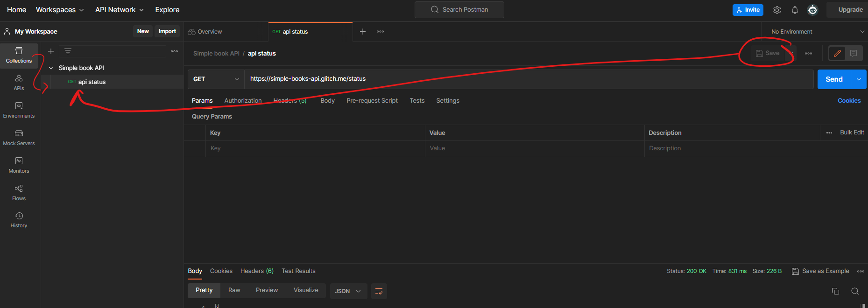Select the Pretty response view
868x308 pixels.
(204, 290)
